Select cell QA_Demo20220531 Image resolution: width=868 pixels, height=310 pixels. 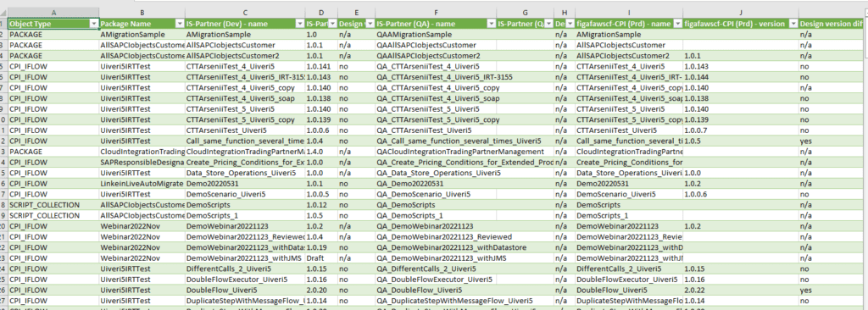coord(436,184)
